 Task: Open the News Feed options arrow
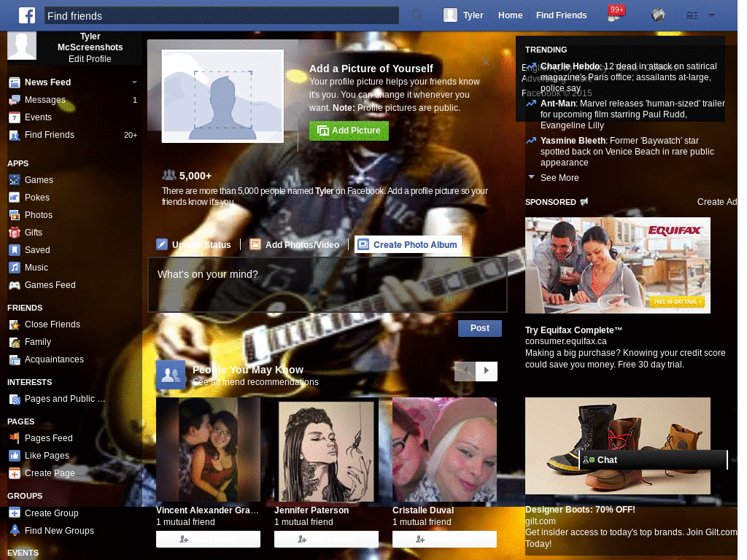(134, 82)
